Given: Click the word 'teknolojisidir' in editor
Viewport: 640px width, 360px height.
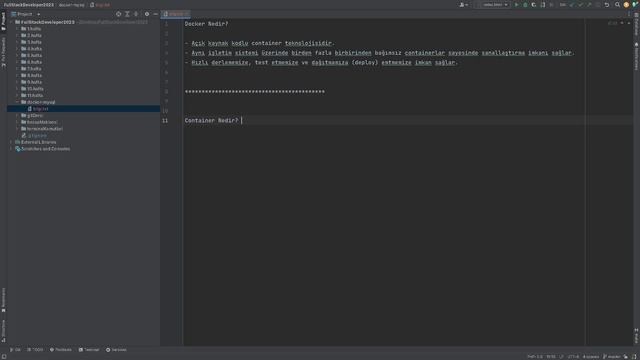Looking at the screenshot, I should click(x=308, y=43).
